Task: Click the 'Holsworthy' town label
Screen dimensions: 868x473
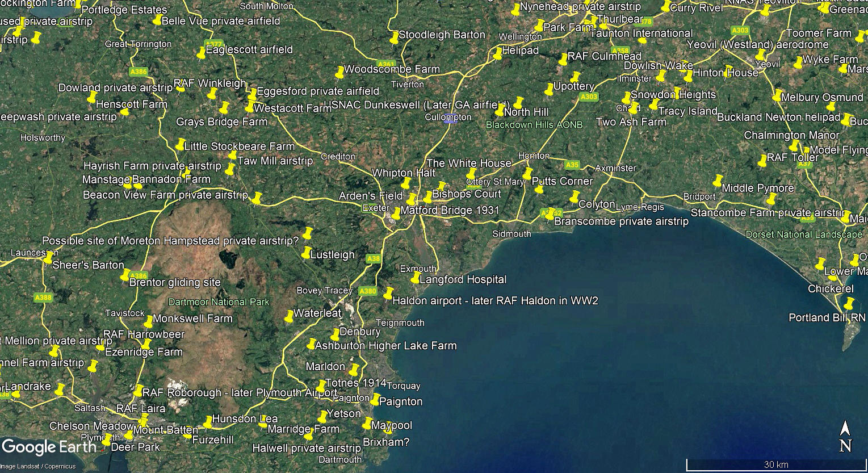Action: (43, 137)
